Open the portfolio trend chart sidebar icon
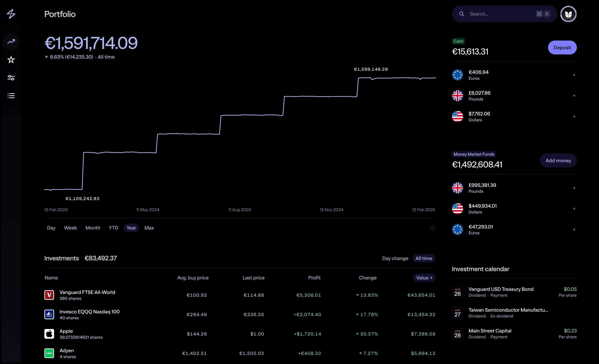The width and height of the screenshot is (599, 364). tap(11, 42)
